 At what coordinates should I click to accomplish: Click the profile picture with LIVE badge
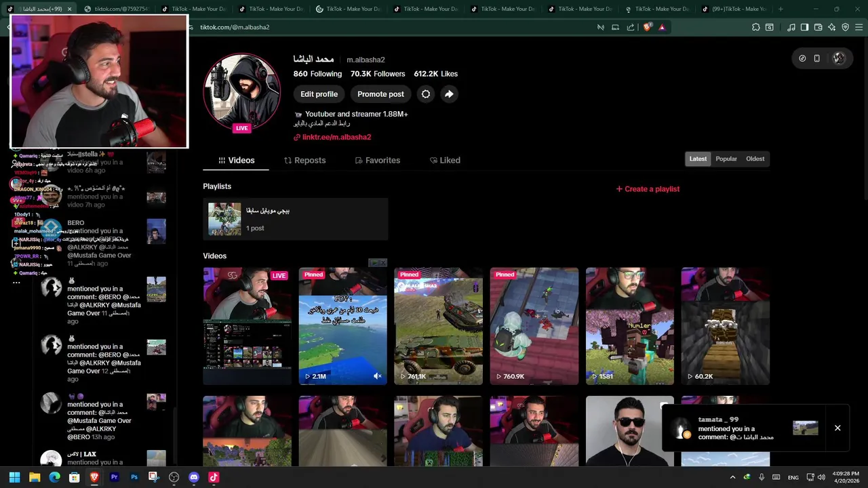pyautogui.click(x=242, y=91)
